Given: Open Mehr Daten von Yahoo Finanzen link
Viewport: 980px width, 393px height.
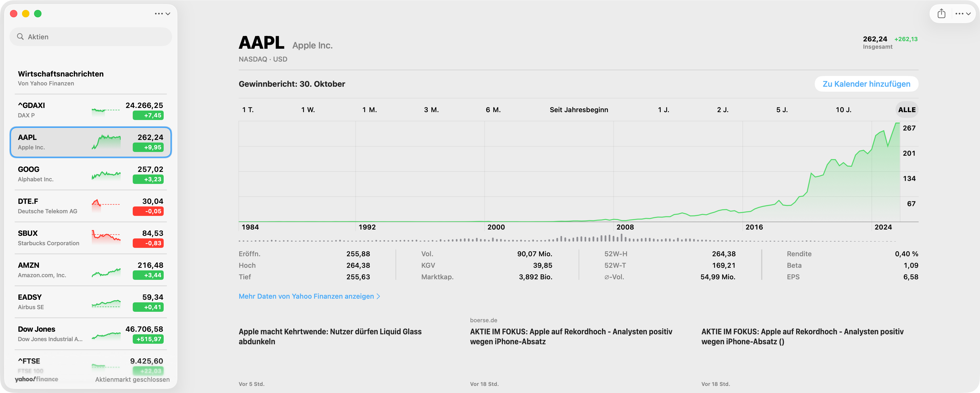Looking at the screenshot, I should 306,296.
